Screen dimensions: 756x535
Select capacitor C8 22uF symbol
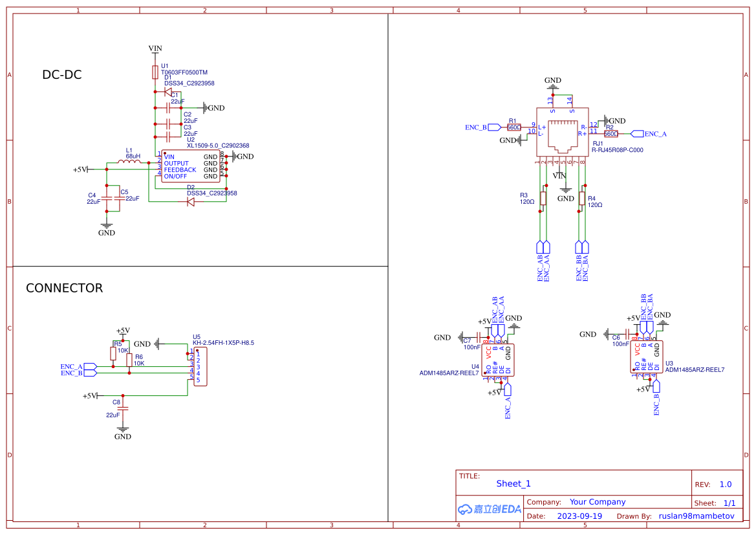124,409
